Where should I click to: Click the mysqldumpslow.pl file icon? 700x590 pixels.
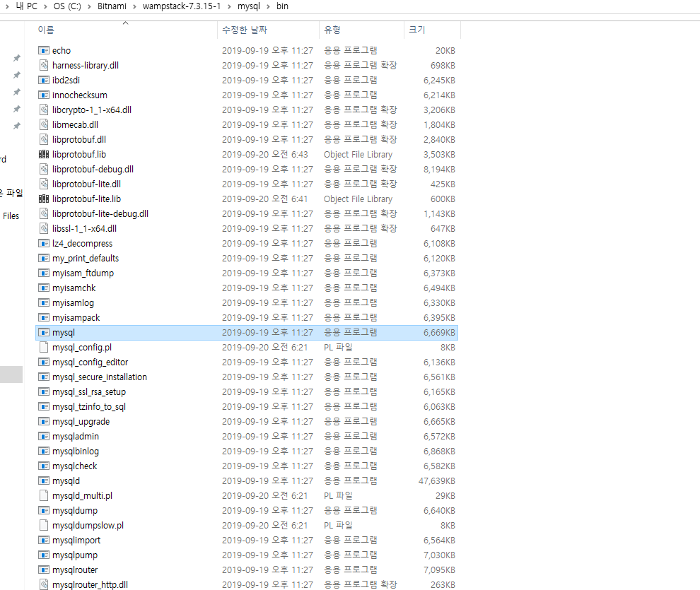click(x=44, y=525)
